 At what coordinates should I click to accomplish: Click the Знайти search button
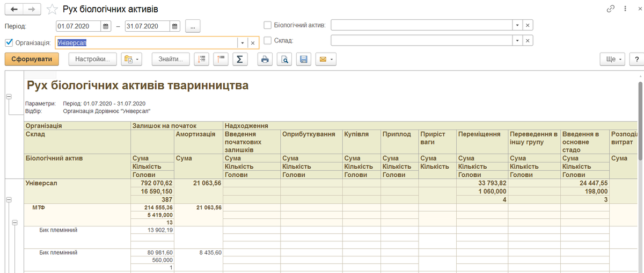click(x=171, y=60)
